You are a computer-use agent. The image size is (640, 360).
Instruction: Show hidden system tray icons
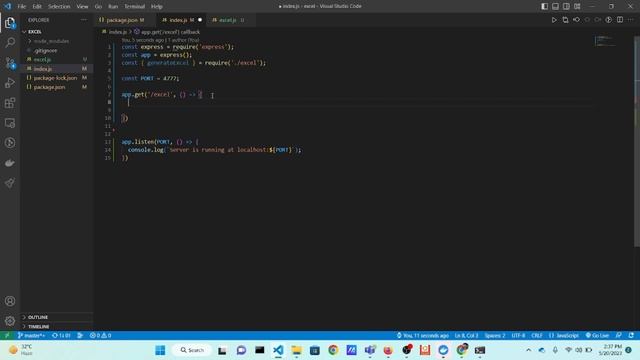pos(529,350)
